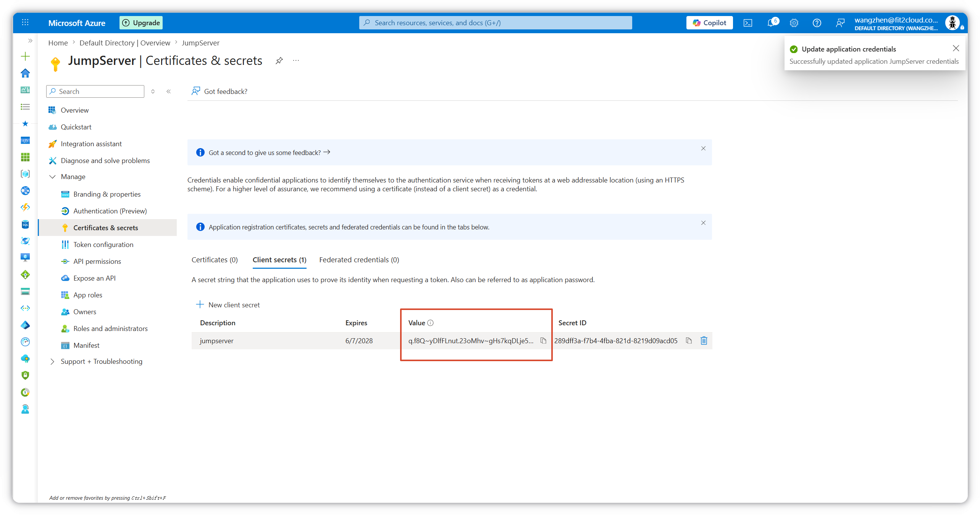Open Virtual networks icon in sidebar
The height and width of the screenshot is (515, 980).
(25, 308)
